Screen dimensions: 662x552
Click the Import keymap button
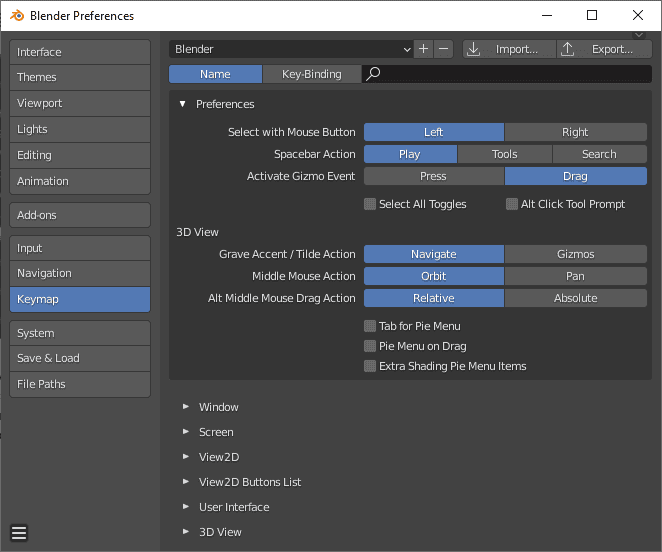509,49
